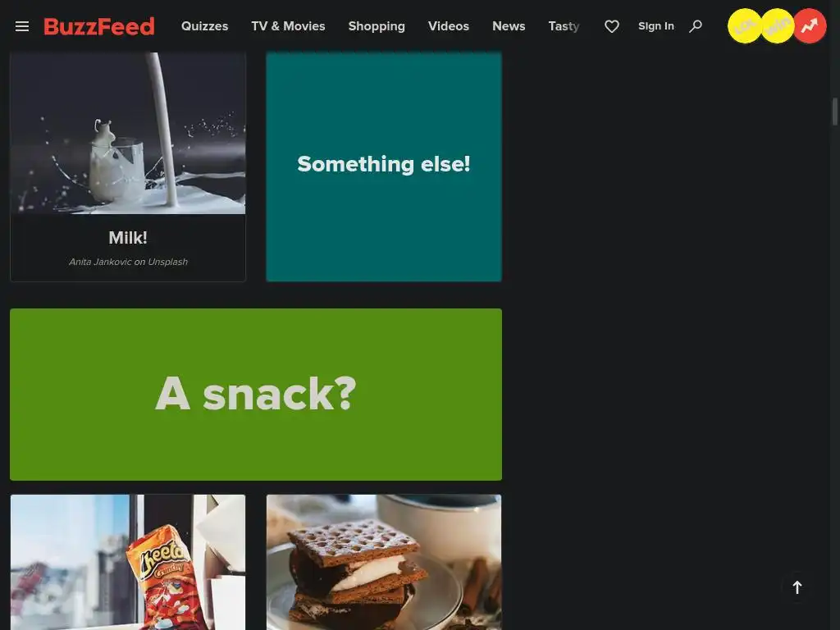The width and height of the screenshot is (840, 630).
Task: Pick the Cheetos snack image answer
Action: [x=128, y=562]
